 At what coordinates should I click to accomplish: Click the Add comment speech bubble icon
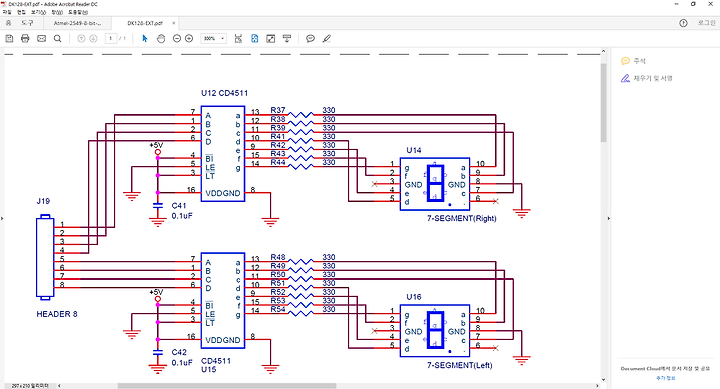tap(310, 39)
